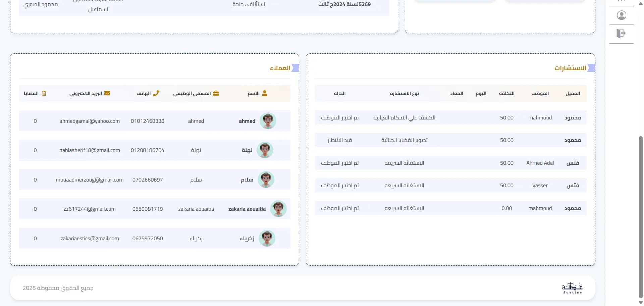Click the نوع الاستشارة column header
Screen dimensions: 644x306
pyautogui.click(x=404, y=93)
